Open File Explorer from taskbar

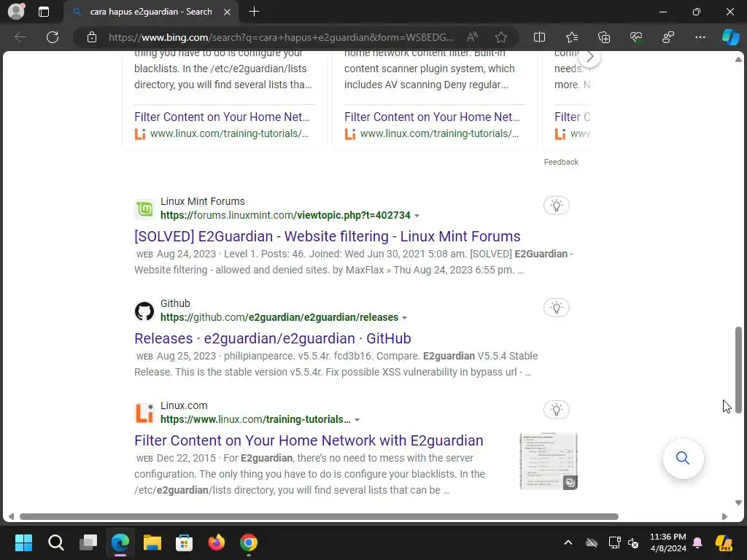(152, 542)
